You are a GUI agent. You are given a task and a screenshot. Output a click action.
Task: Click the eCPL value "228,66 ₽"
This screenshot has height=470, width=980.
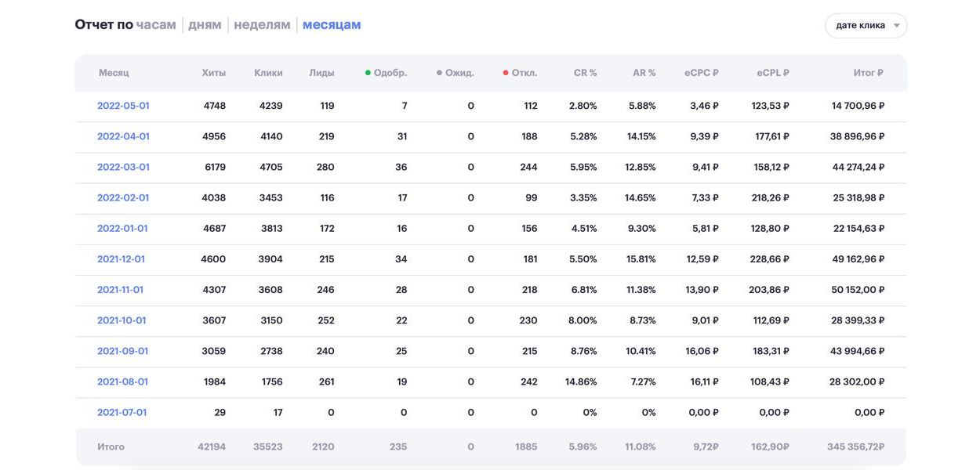(769, 259)
